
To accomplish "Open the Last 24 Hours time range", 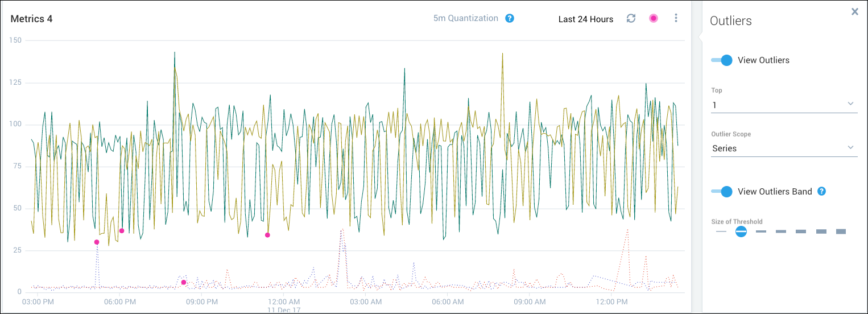I will [585, 19].
